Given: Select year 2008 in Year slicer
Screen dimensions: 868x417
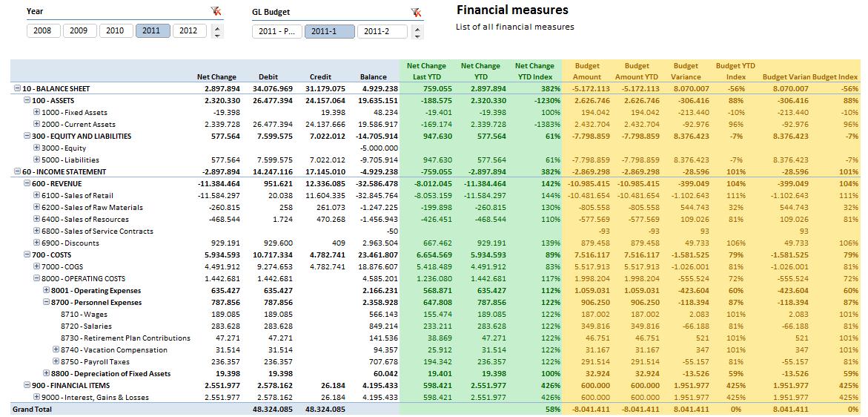Looking at the screenshot, I should pos(43,31).
